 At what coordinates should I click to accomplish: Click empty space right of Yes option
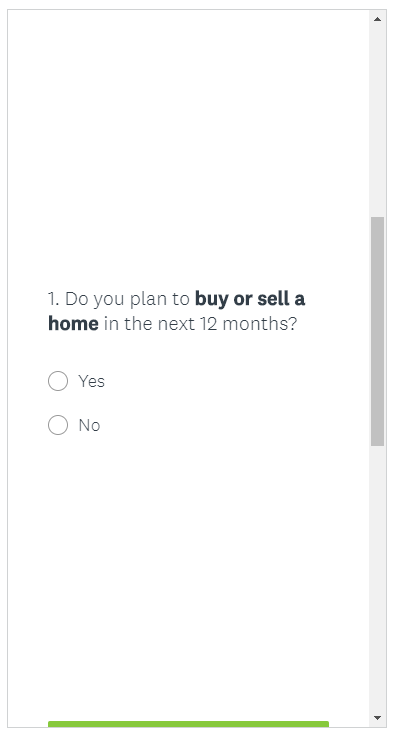pos(236,381)
